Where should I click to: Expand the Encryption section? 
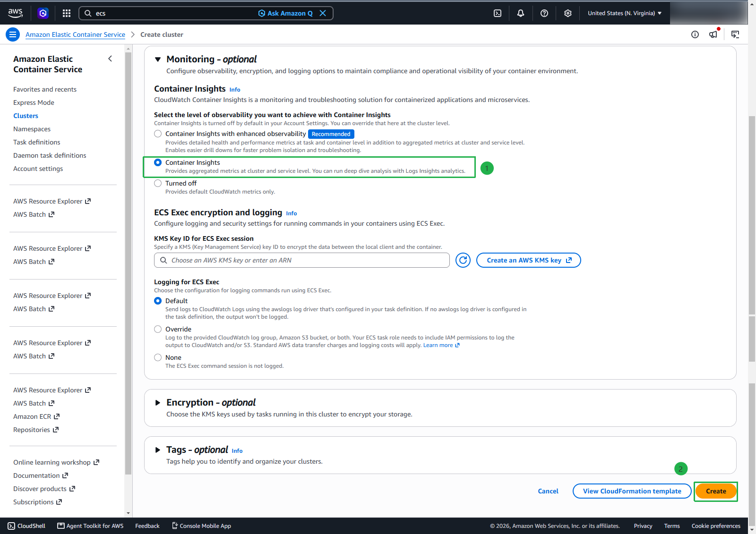pos(158,403)
